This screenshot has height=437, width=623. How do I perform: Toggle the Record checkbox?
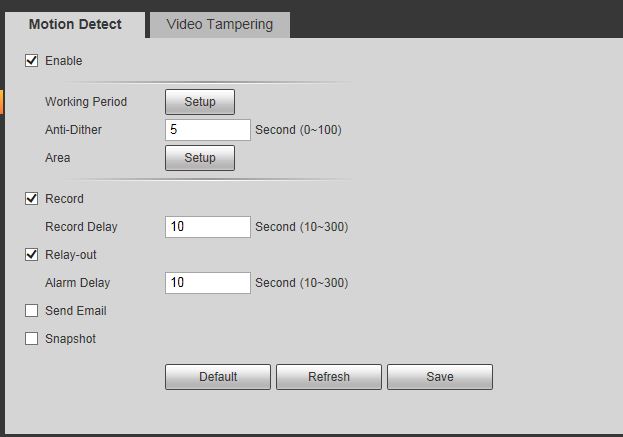pyautogui.click(x=31, y=198)
